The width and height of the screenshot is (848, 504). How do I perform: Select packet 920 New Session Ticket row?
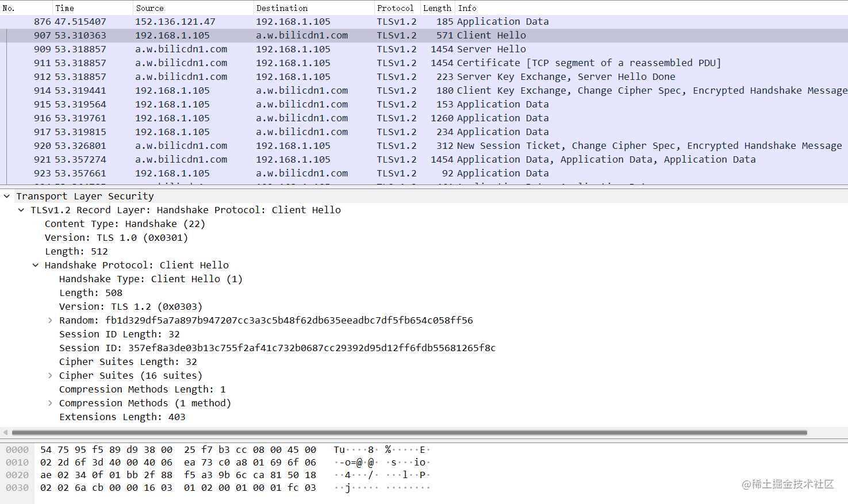(424, 146)
